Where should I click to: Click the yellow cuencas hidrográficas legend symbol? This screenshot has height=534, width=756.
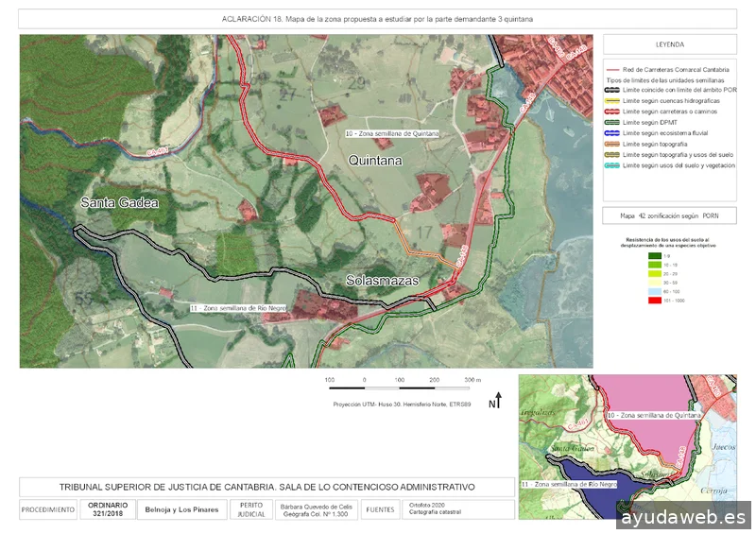(612, 100)
